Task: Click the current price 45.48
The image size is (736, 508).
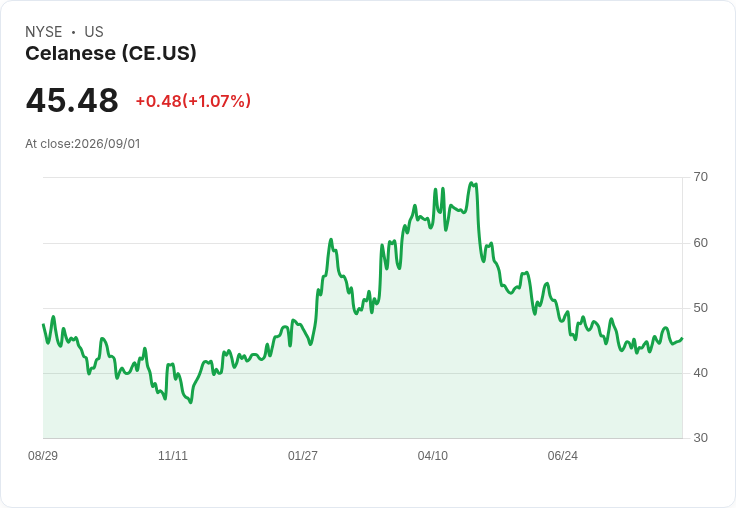Action: tap(72, 100)
